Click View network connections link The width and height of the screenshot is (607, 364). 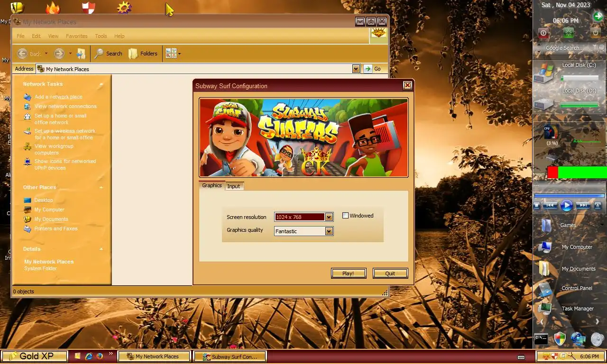[x=65, y=106]
